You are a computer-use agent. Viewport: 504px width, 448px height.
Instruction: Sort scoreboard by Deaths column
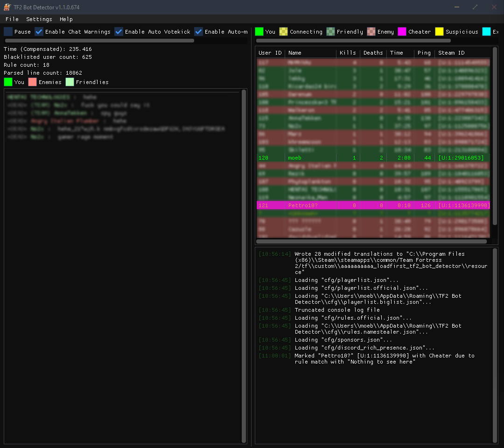373,53
